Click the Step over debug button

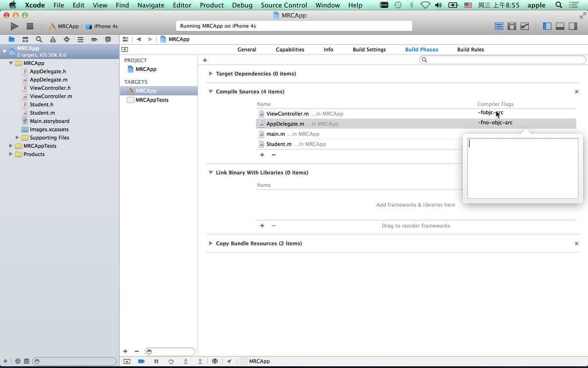(x=171, y=362)
